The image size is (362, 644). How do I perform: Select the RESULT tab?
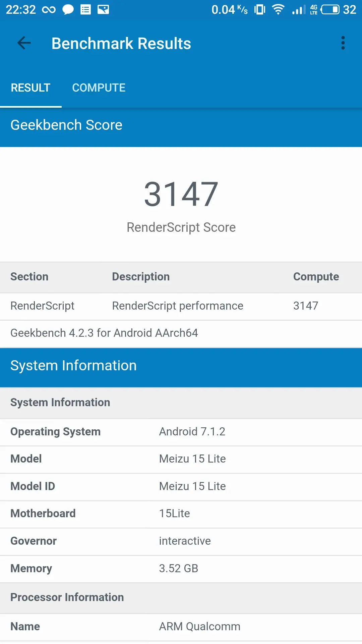(x=31, y=88)
